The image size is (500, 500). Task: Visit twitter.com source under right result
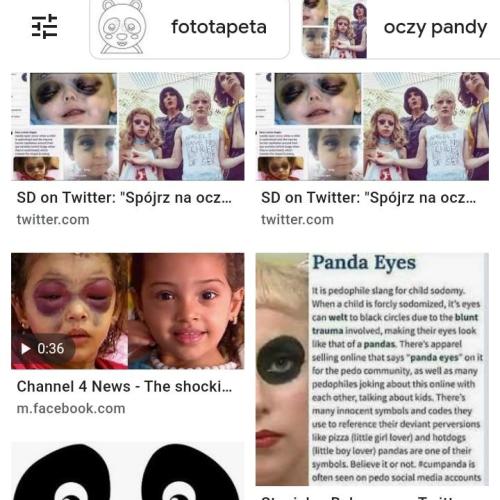tap(297, 220)
